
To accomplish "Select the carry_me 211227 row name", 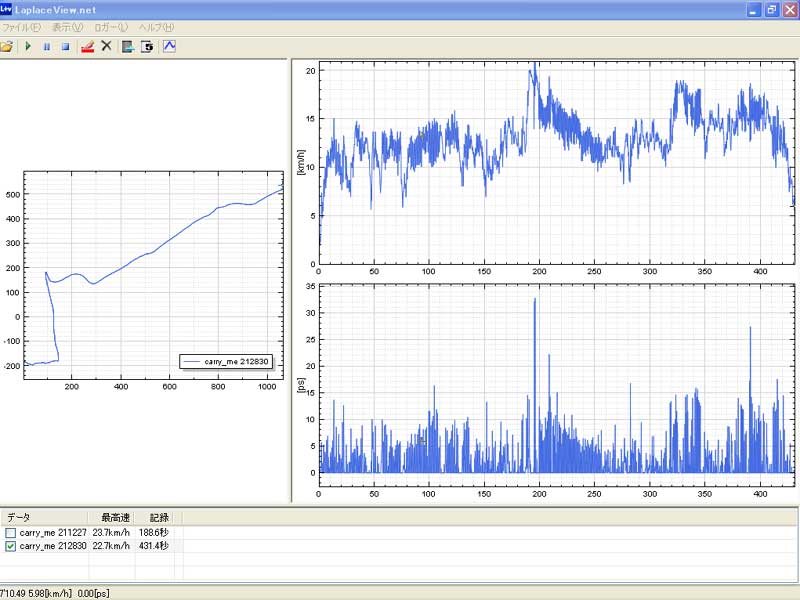I will pyautogui.click(x=53, y=533).
